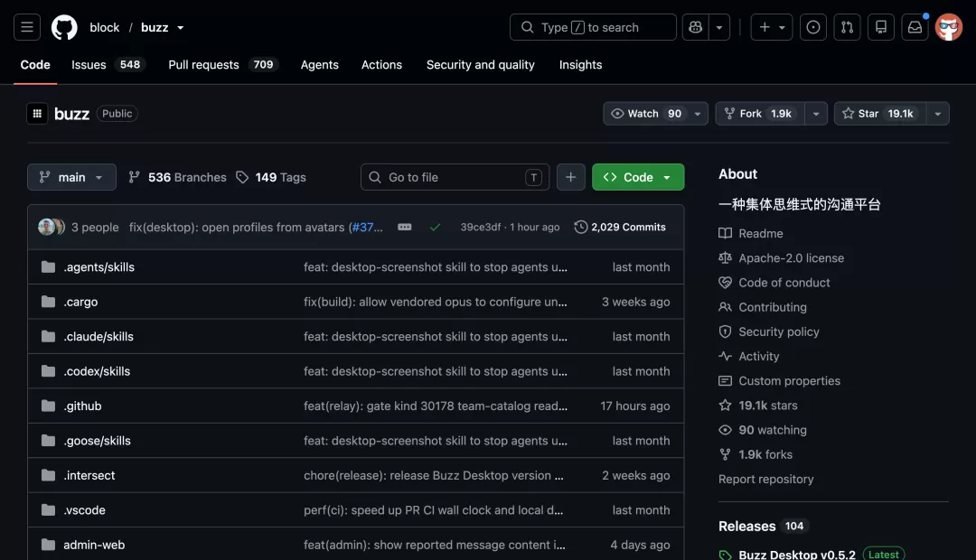The width and height of the screenshot is (976, 560).
Task: Open the .goose/skills folder
Action: coord(97,441)
